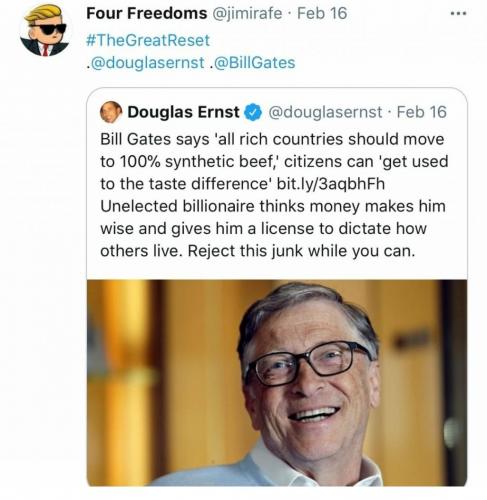Image resolution: width=487 pixels, height=500 pixels.
Task: Open the Four Freedoms profile avatar
Action: (45, 30)
